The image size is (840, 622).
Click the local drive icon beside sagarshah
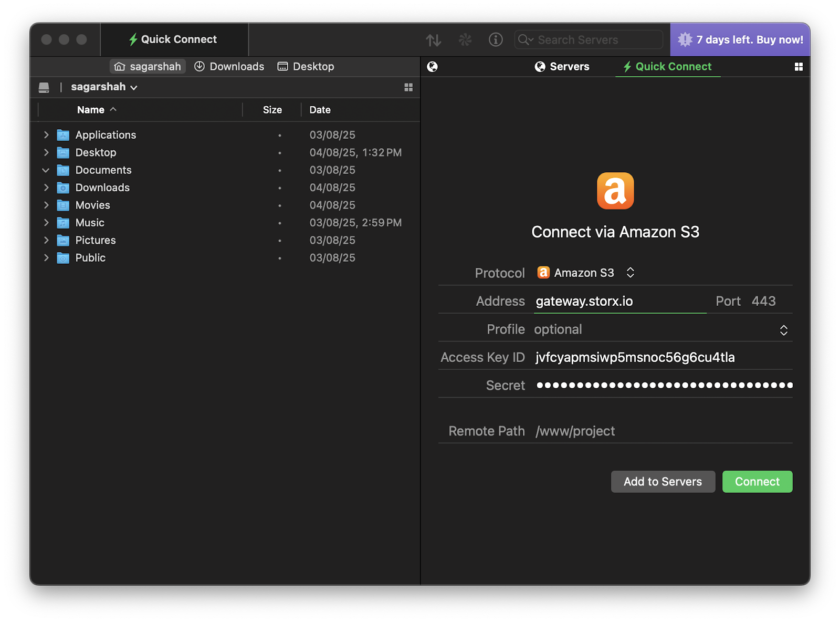[44, 87]
